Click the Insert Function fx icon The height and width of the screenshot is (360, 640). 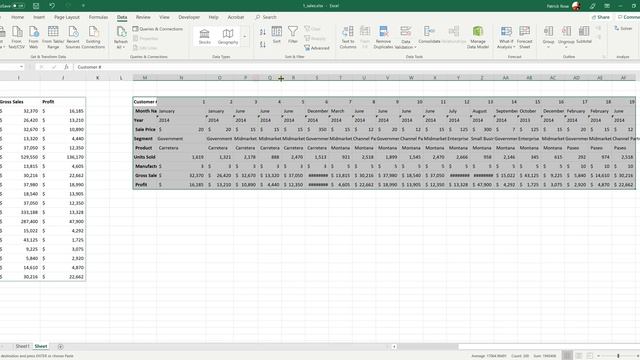coord(66,67)
